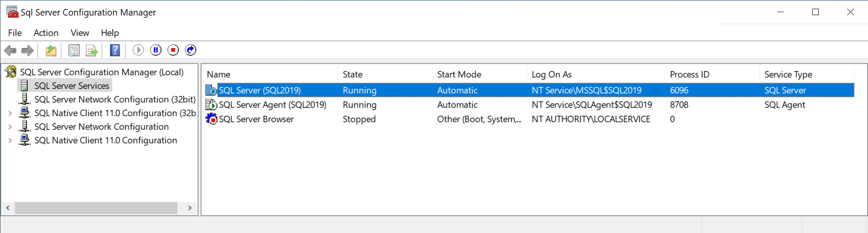Open the Action menu

click(x=46, y=33)
